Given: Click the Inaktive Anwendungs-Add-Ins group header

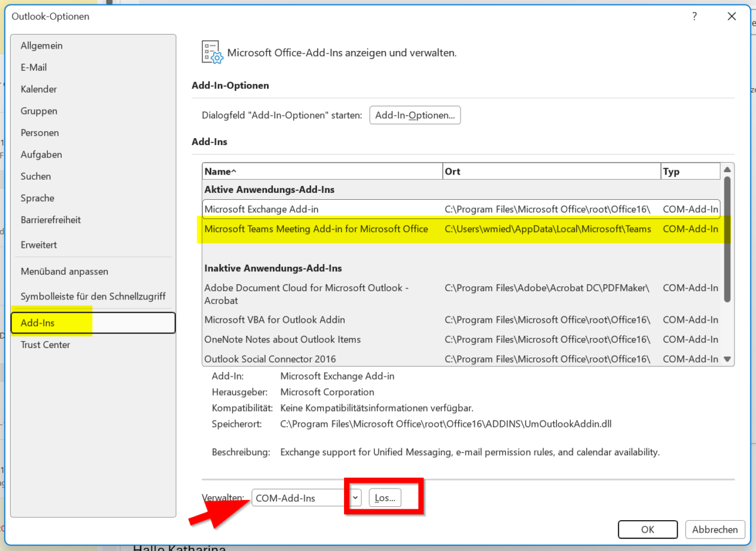Looking at the screenshot, I should click(x=273, y=268).
